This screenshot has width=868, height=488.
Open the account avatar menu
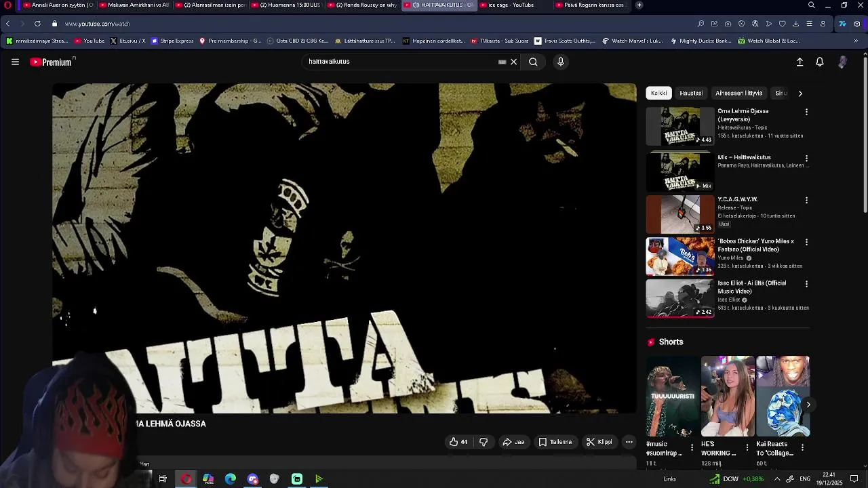tap(842, 62)
